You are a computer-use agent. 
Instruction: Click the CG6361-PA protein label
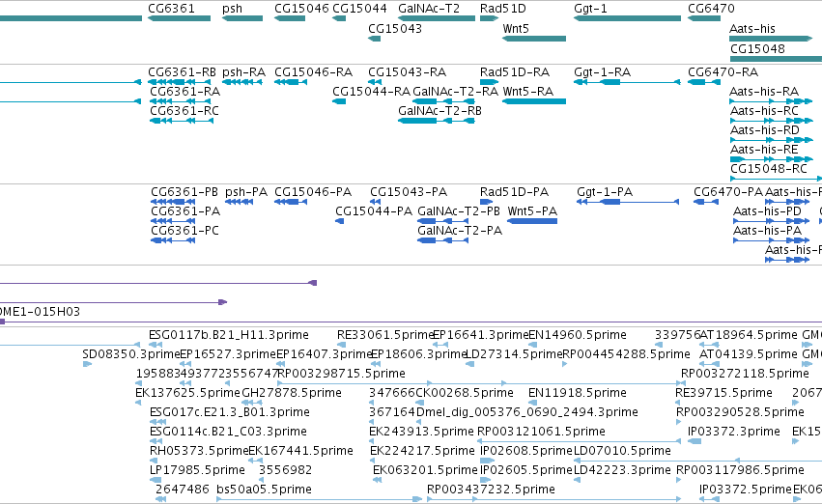coord(185,211)
